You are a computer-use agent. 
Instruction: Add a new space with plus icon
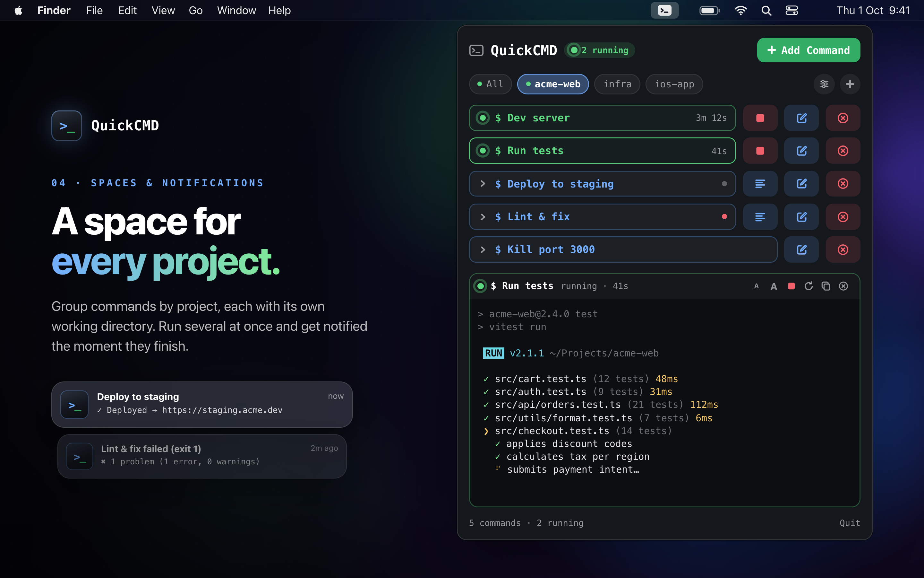tap(850, 84)
